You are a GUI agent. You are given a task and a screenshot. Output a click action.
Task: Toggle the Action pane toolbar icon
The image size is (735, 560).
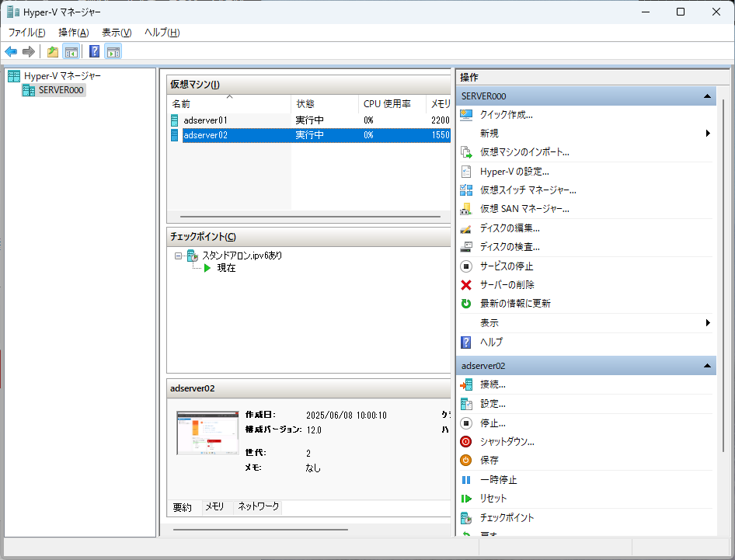point(113,51)
